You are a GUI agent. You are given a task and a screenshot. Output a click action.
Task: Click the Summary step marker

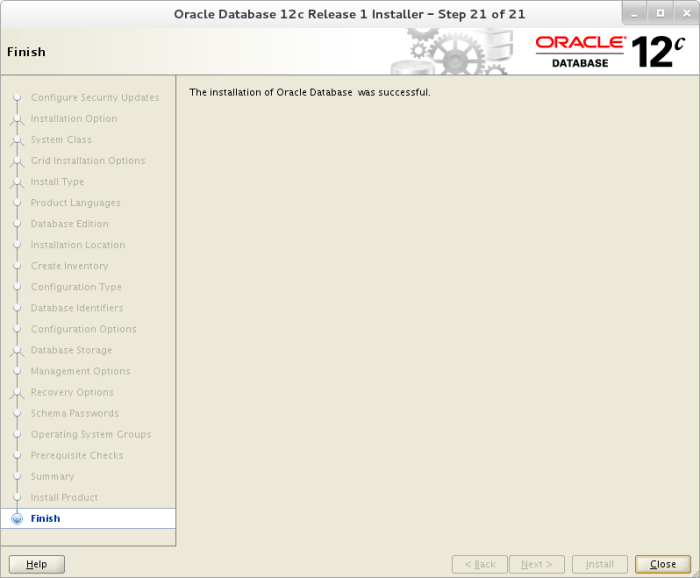[x=17, y=476]
